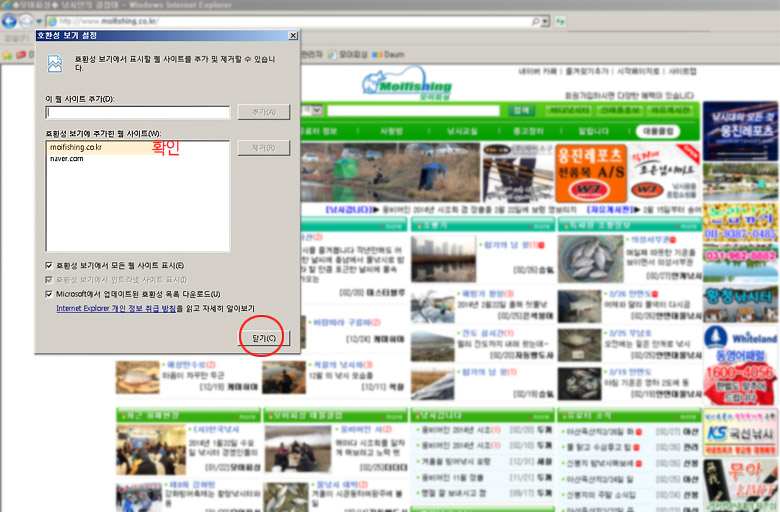Click the IE forward arrow button
The height and width of the screenshot is (512, 780).
click(x=26, y=21)
